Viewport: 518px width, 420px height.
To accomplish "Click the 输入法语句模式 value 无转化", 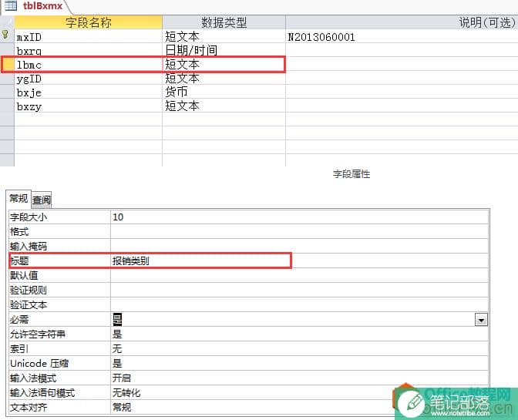I will pyautogui.click(x=299, y=392).
